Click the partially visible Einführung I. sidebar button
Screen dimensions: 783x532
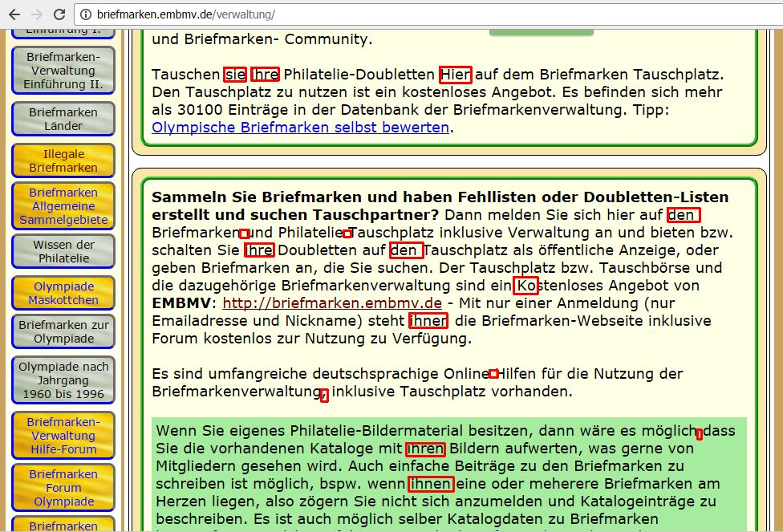point(63,34)
